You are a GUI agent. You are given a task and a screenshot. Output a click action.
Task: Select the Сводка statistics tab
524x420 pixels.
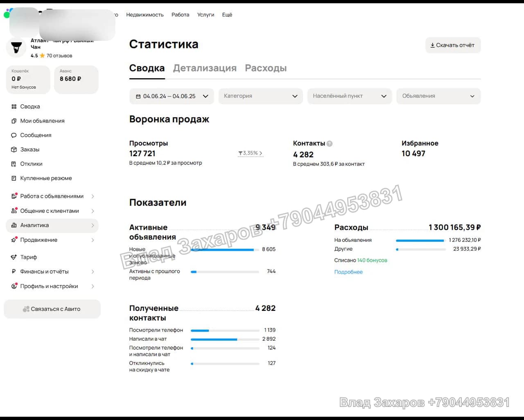click(147, 68)
